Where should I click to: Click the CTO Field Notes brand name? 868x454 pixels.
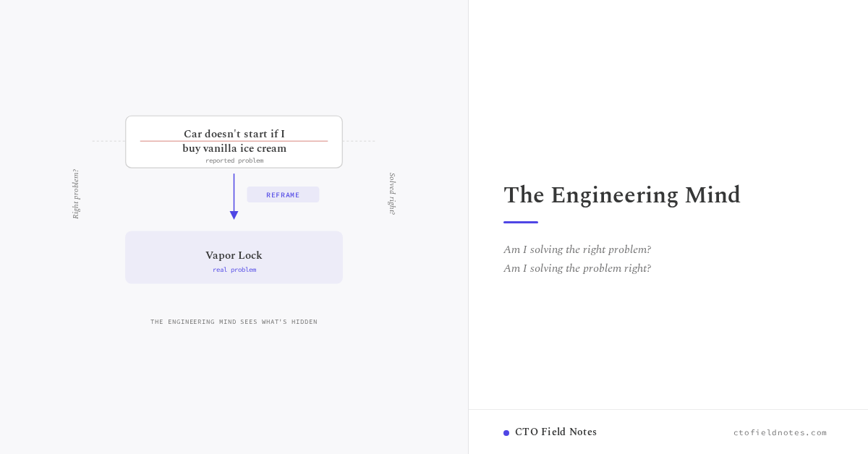coord(556,432)
